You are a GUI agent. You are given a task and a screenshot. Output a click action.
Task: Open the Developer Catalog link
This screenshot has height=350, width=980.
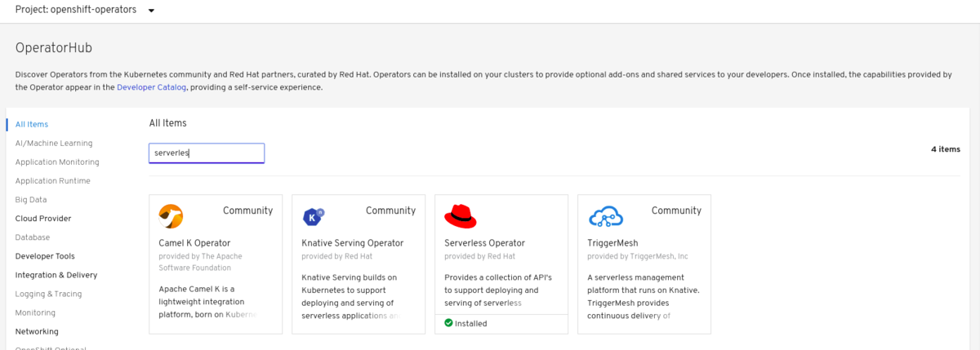click(152, 87)
